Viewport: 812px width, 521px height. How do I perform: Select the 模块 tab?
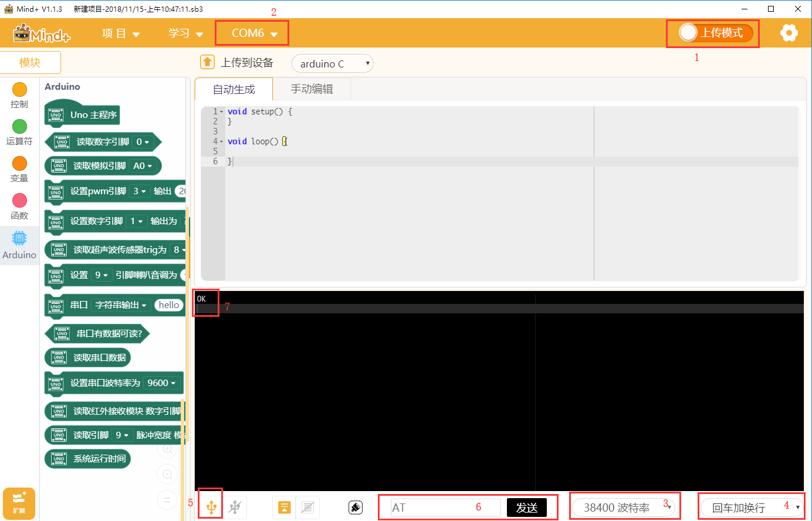30,62
